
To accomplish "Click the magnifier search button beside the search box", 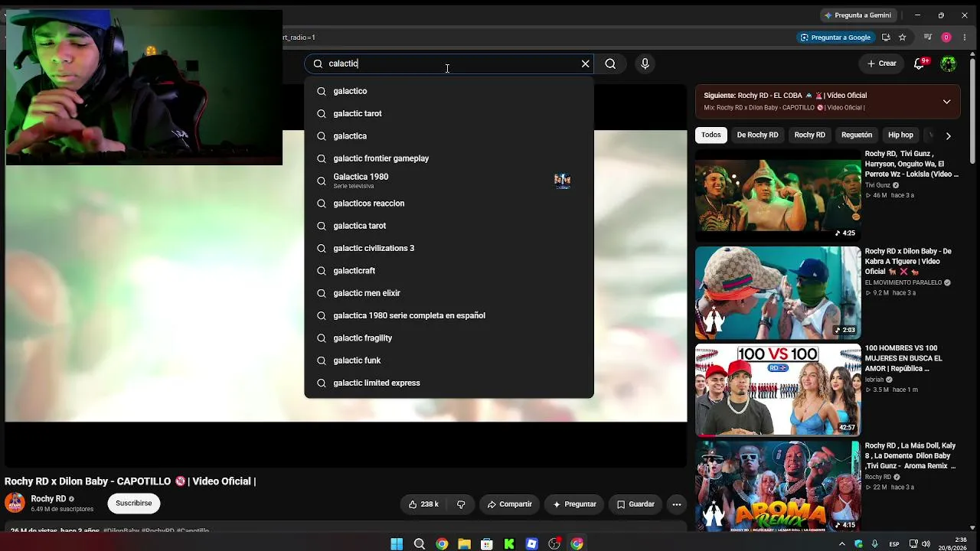I will click(x=610, y=64).
